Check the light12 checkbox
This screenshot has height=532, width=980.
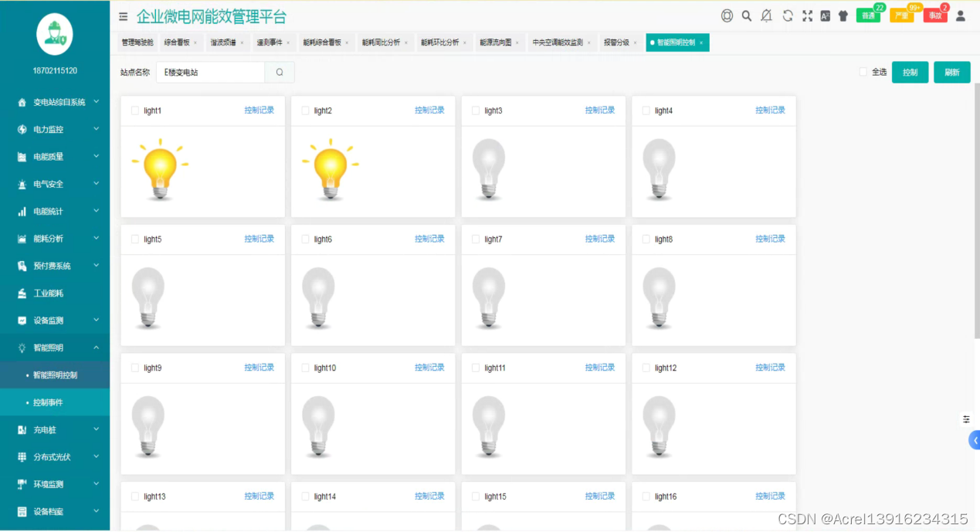tap(646, 368)
